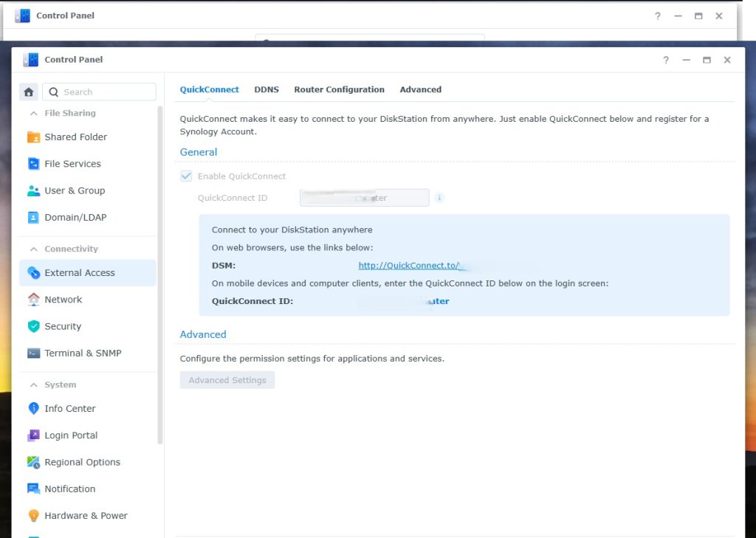756x538 pixels.
Task: Click the Home icon in sidebar
Action: 29,92
